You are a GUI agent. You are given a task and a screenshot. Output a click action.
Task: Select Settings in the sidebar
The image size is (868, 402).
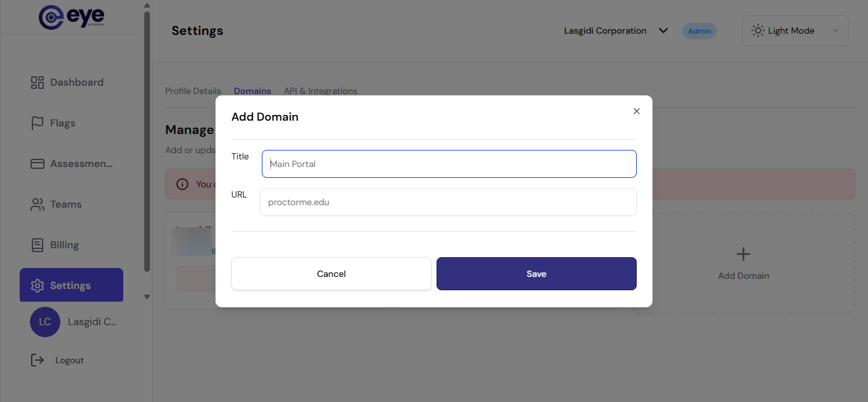coord(71,285)
